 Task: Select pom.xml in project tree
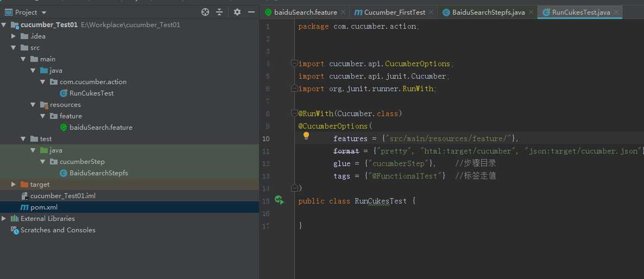tap(43, 207)
